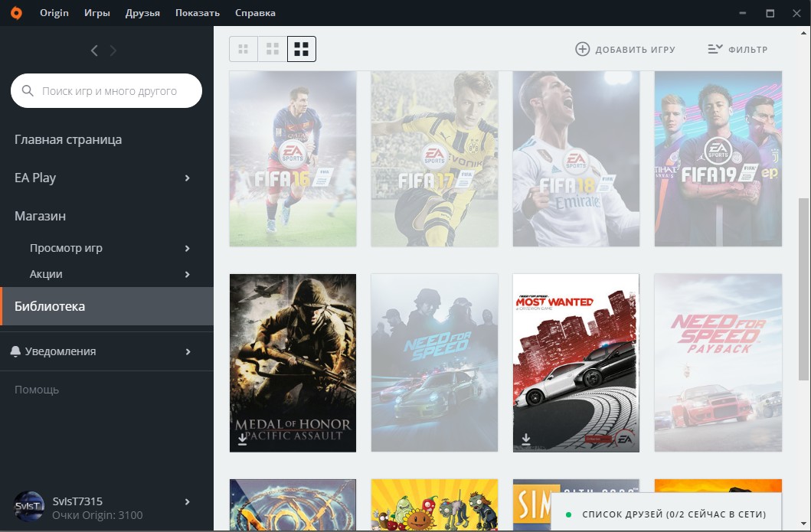
Task: Click the EA Play label
Action: (x=35, y=178)
